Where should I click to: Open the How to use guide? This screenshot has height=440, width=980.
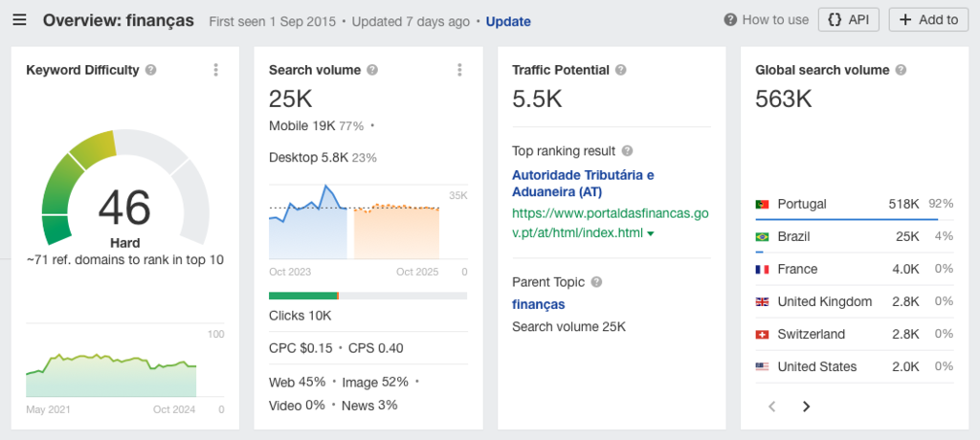[767, 19]
